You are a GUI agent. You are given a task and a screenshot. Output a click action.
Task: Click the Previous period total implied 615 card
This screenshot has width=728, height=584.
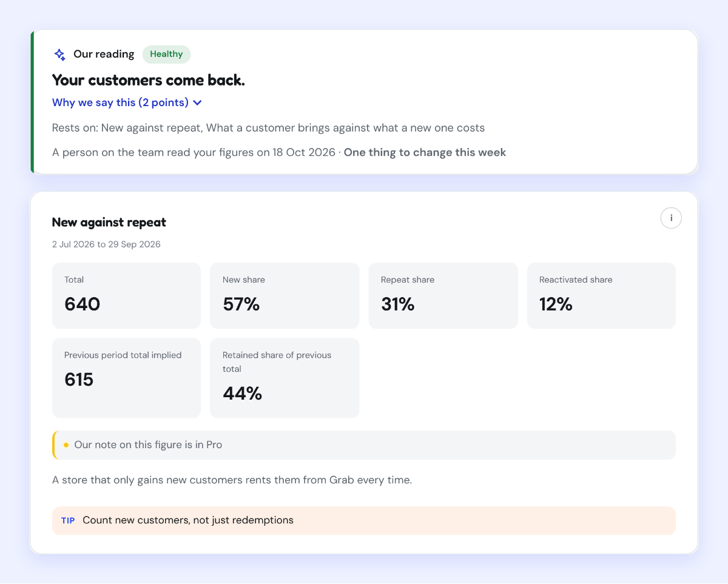tap(126, 378)
